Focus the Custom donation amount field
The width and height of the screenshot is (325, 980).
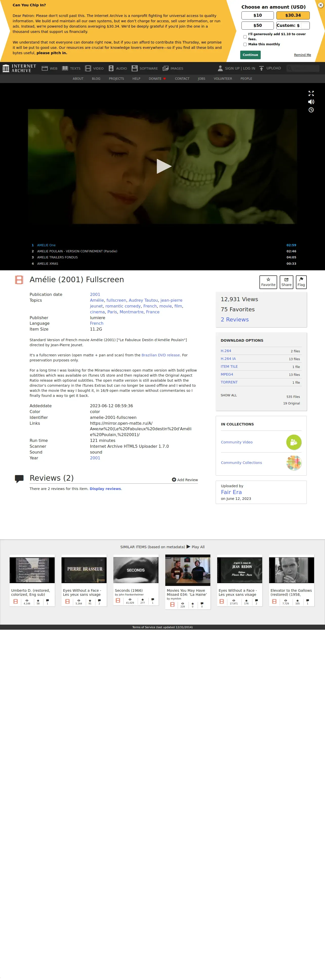(305, 26)
